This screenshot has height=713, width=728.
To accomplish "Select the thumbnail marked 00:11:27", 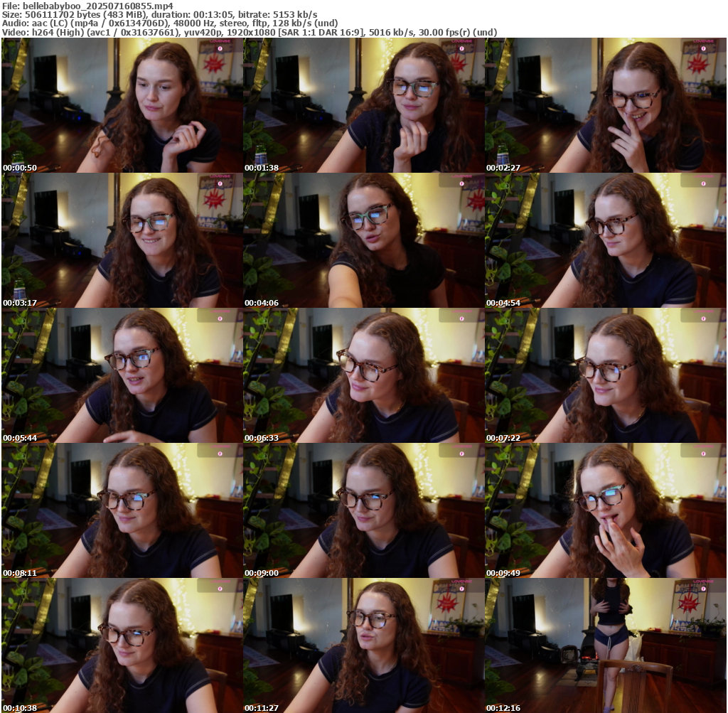I will point(364,645).
